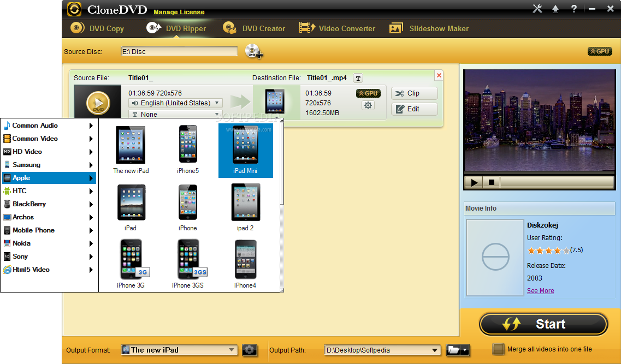Click the Source Disc field
Image resolution: width=621 pixels, height=364 pixels.
point(179,51)
